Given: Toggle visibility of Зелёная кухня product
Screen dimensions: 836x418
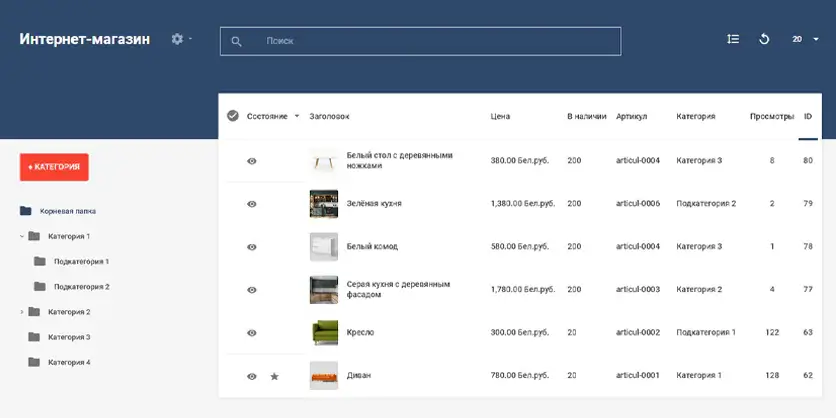Looking at the screenshot, I should [252, 204].
